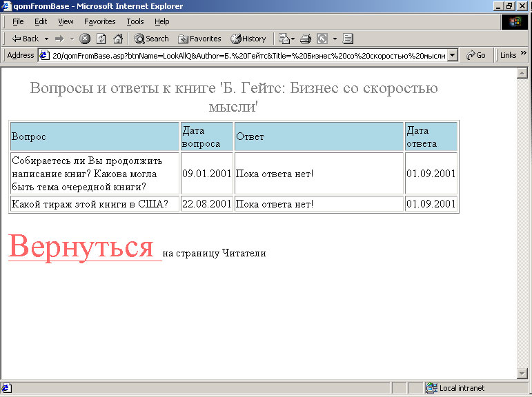Open the Favorites toolbar button
The width and height of the screenshot is (532, 397).
pos(199,39)
